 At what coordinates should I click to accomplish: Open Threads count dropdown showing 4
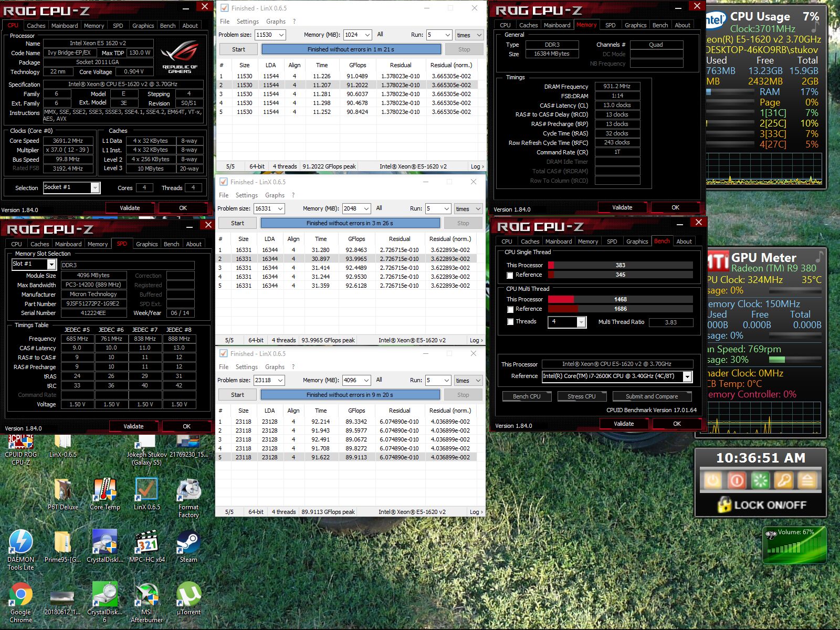tap(581, 322)
